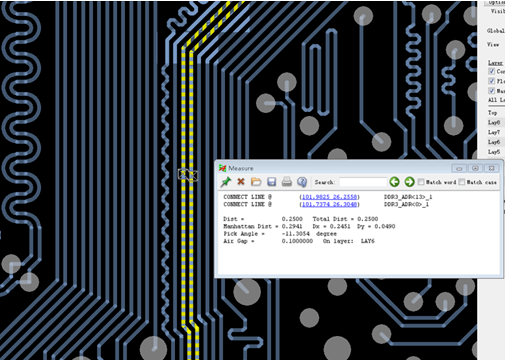Image resolution: width=507 pixels, height=360 pixels.
Task: Focus the Search input field in Measure
Action: coord(363,182)
